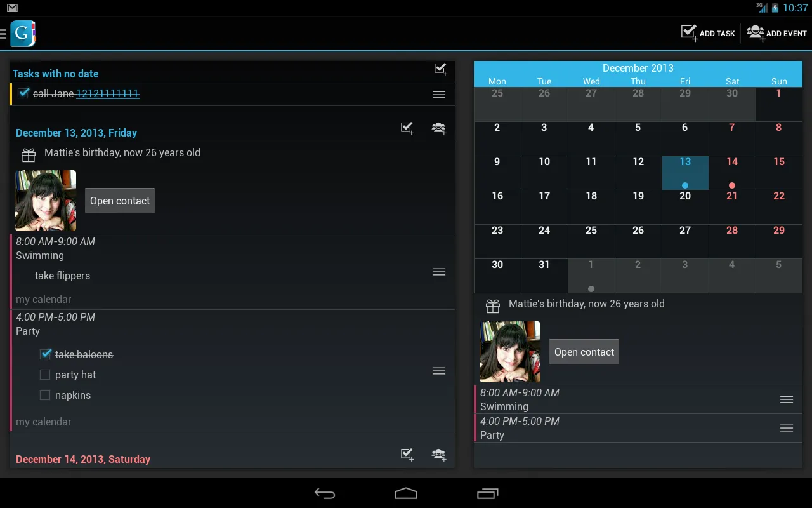Open the take flippers note
812x508 pixels.
point(62,276)
